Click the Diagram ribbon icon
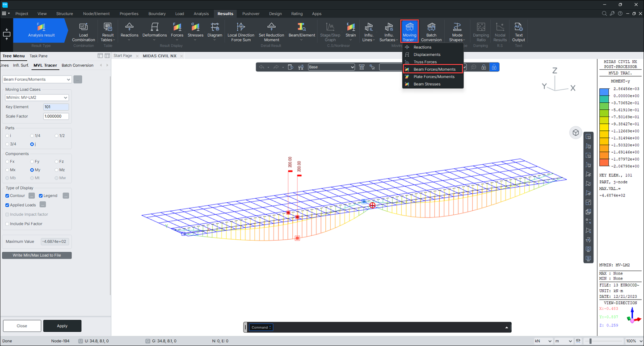This screenshot has width=644, height=346. 215,31
